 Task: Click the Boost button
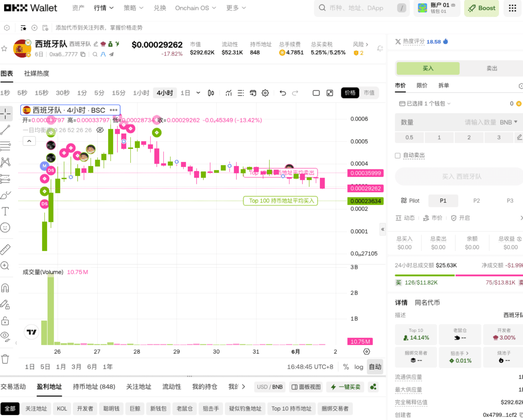[482, 8]
